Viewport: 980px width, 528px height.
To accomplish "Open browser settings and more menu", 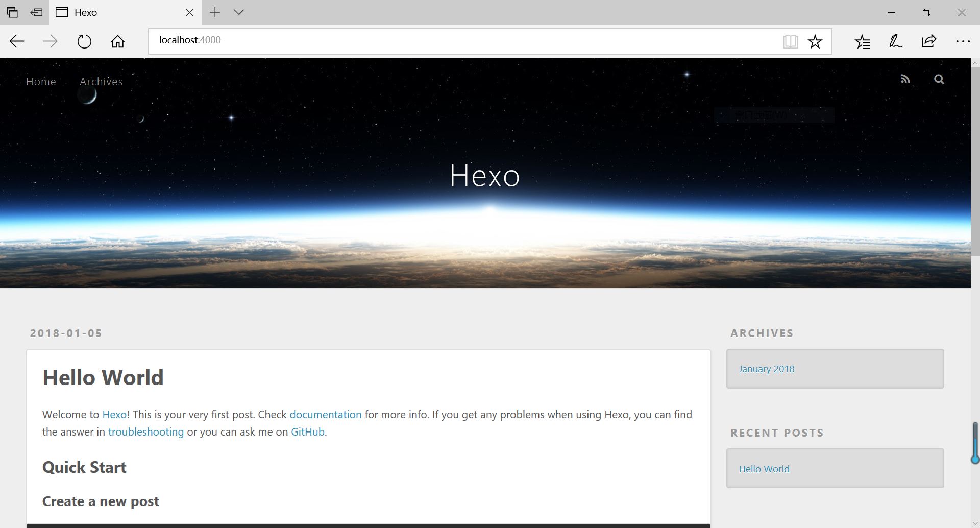I will [963, 41].
